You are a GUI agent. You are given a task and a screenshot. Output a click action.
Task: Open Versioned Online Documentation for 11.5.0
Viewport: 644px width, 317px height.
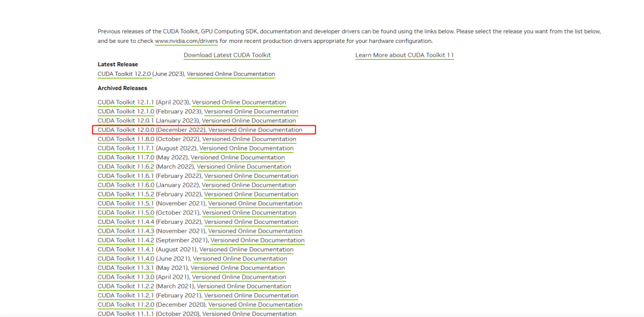pyautogui.click(x=249, y=213)
